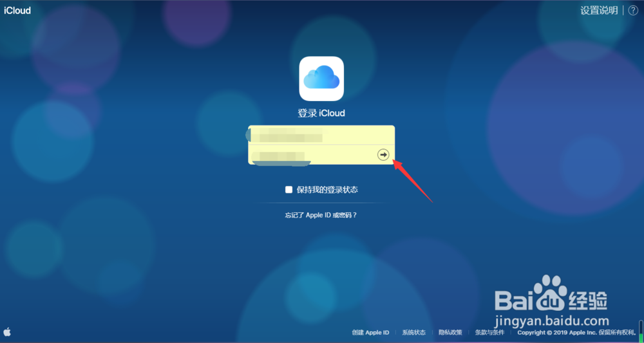Open 隐私政策 footer link

[450, 332]
